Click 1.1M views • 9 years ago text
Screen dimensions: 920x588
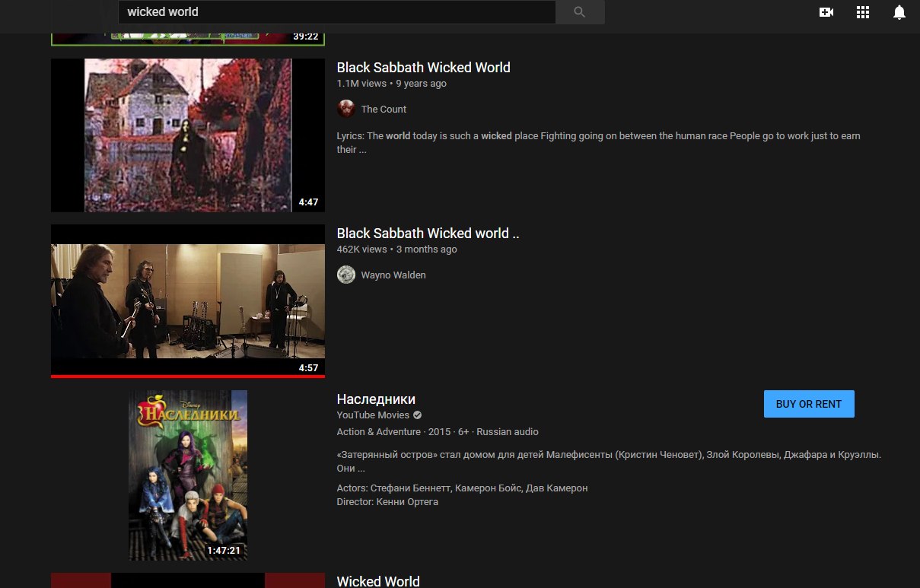click(392, 84)
